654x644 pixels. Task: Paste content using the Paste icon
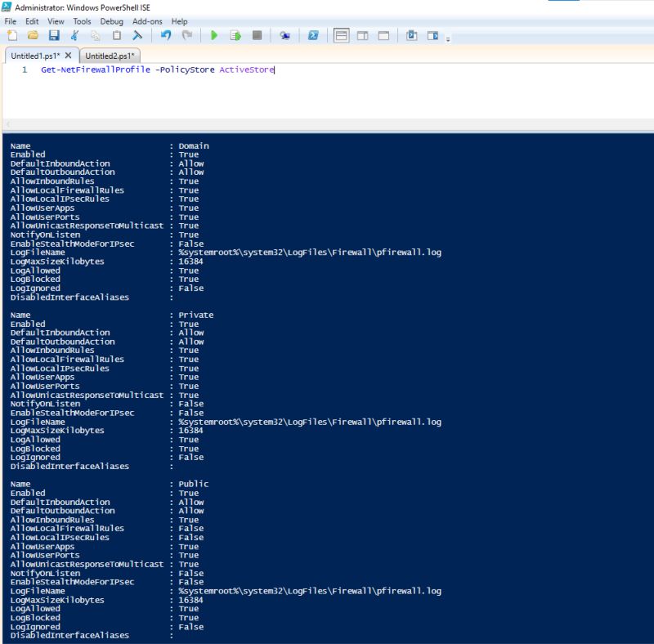116,35
